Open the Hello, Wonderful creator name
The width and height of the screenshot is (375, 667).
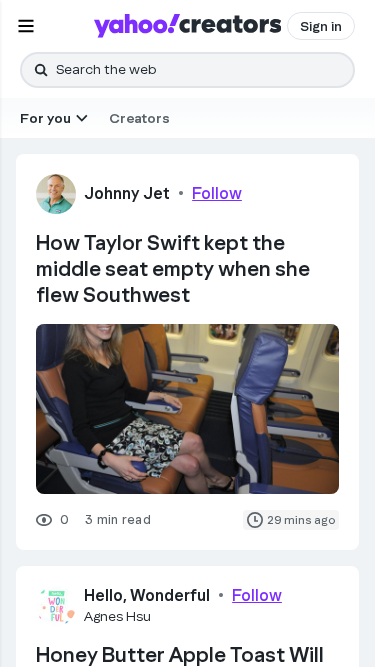tap(147, 595)
